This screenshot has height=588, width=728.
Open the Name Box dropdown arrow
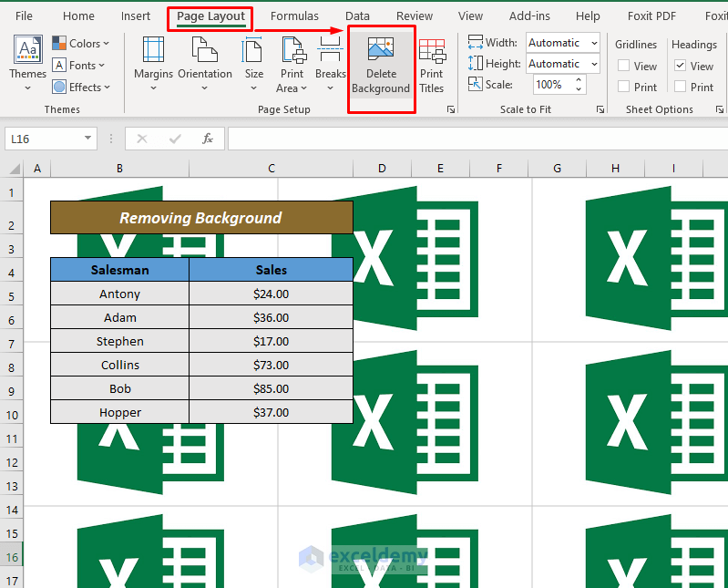pyautogui.click(x=87, y=138)
